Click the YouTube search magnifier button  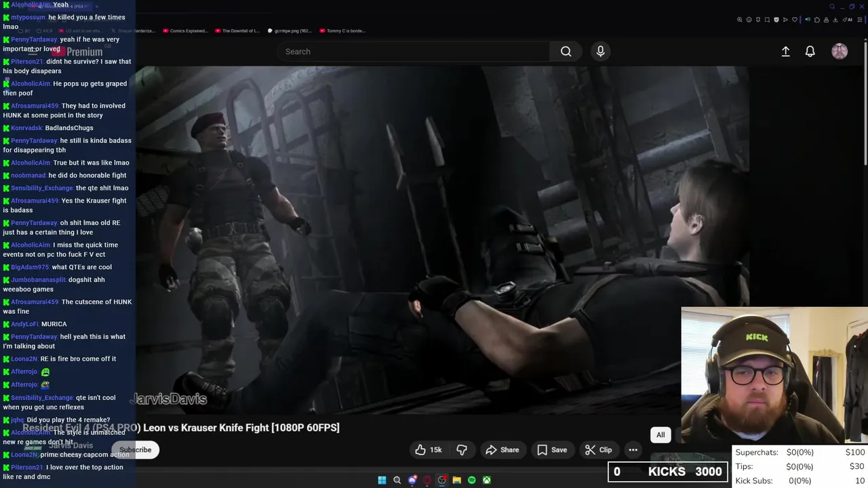point(566,52)
